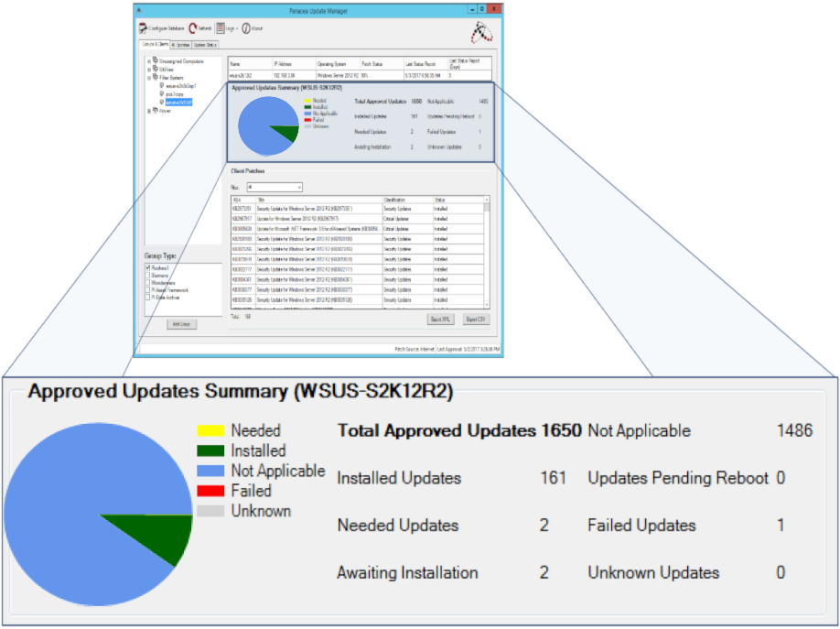Viewport: 840px width, 629px height.
Task: Open Configure Database from the toolbar
Action: pyautogui.click(x=161, y=28)
